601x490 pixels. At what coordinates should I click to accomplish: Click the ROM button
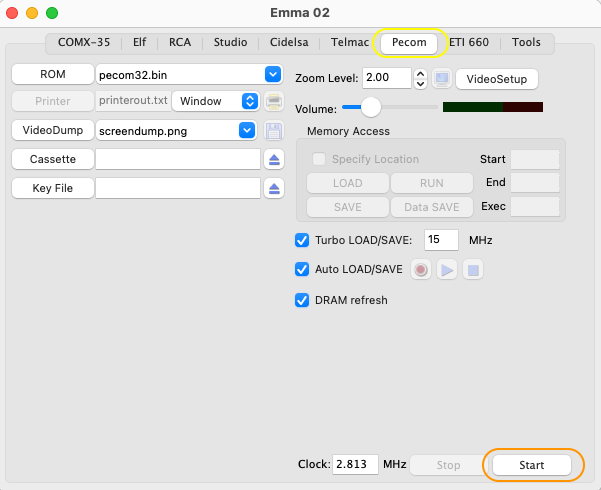click(x=53, y=74)
